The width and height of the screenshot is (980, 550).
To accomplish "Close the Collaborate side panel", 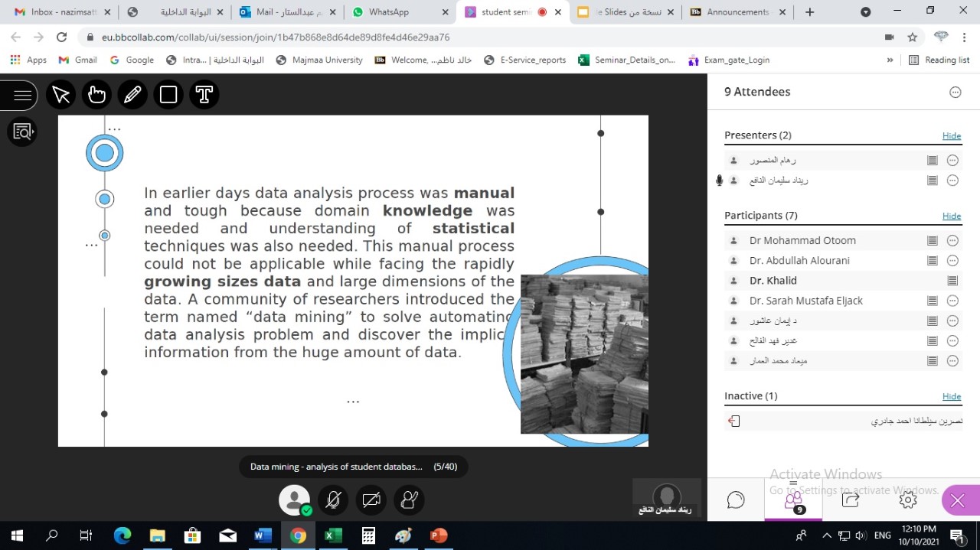I will coord(958,501).
